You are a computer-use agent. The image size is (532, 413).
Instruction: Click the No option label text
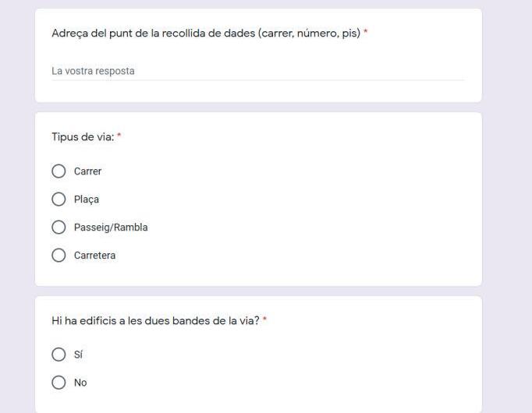[80, 383]
